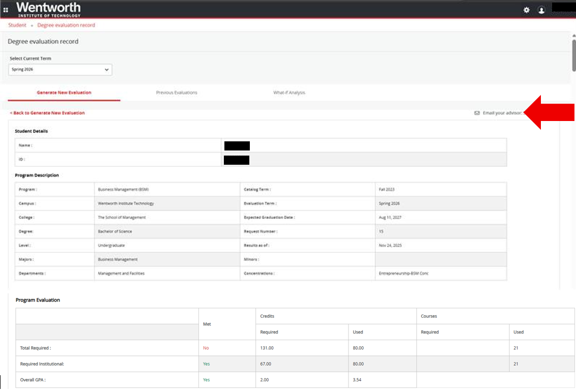Click the Business Management (BSM) program value
This screenshot has height=392, width=576.
123,189
